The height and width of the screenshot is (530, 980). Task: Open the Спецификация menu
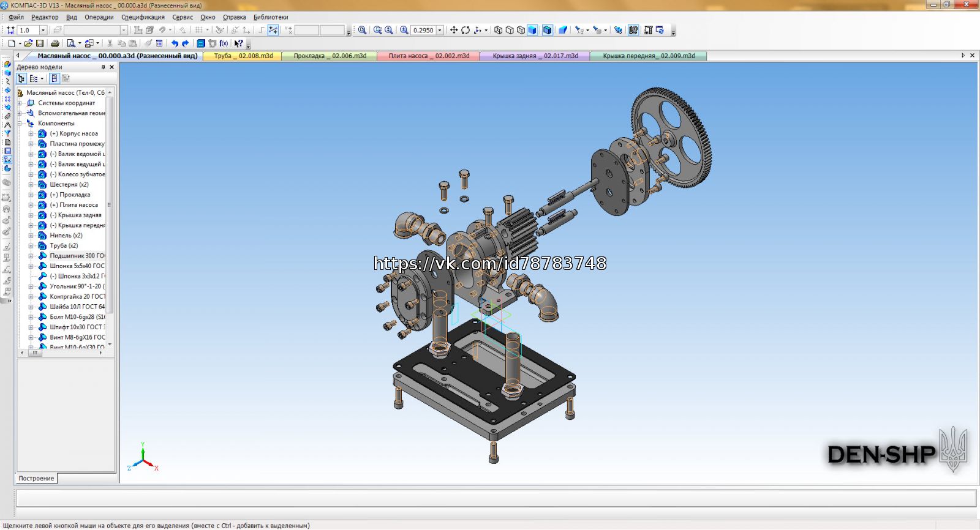[x=143, y=17]
